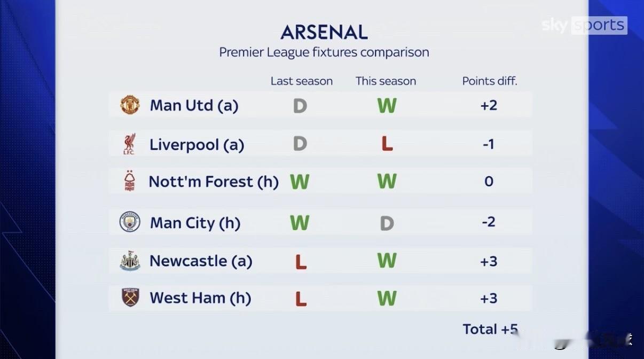Click the 'This season' column header
The image size is (644, 359).
pos(386,81)
